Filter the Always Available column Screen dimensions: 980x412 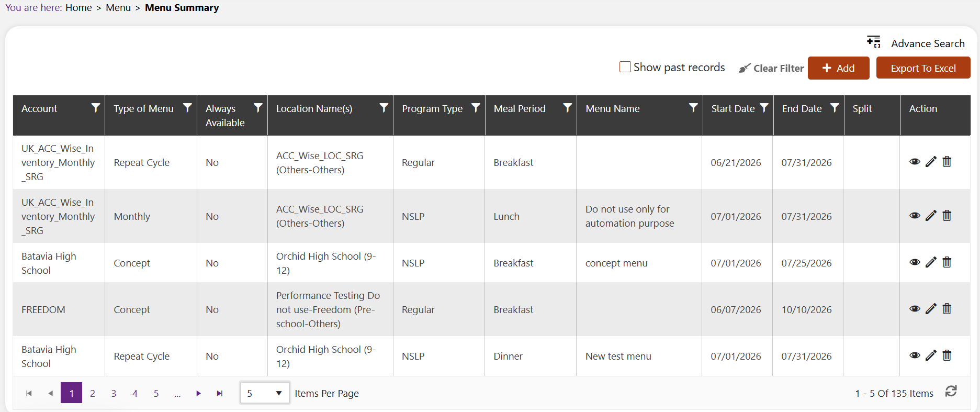pos(258,108)
